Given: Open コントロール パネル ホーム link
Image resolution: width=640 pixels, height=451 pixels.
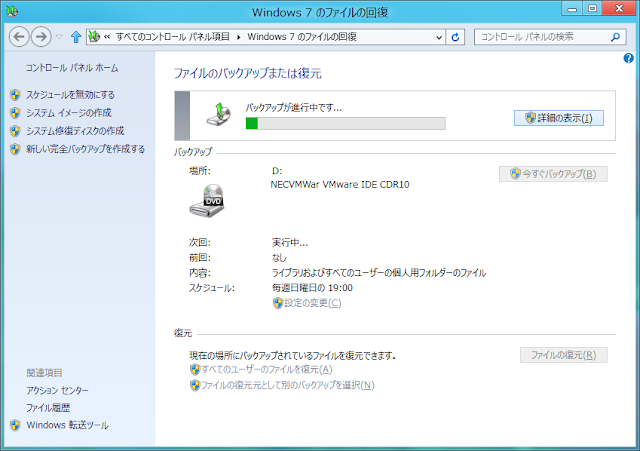Looking at the screenshot, I should point(72,68).
